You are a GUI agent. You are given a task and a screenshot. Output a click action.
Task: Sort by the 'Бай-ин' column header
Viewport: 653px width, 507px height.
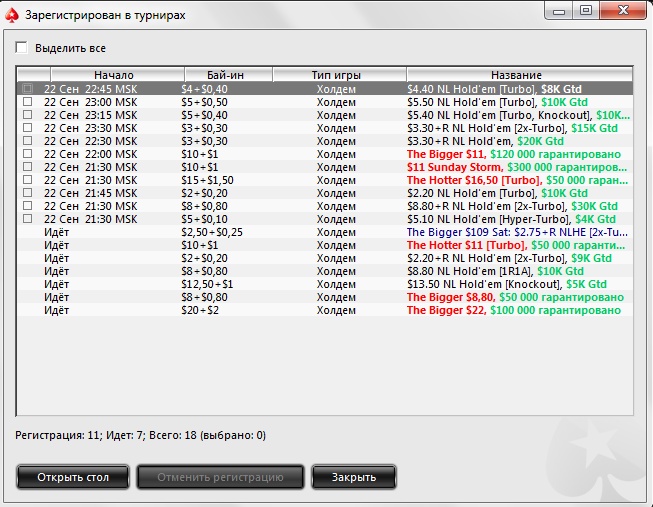click(228, 75)
